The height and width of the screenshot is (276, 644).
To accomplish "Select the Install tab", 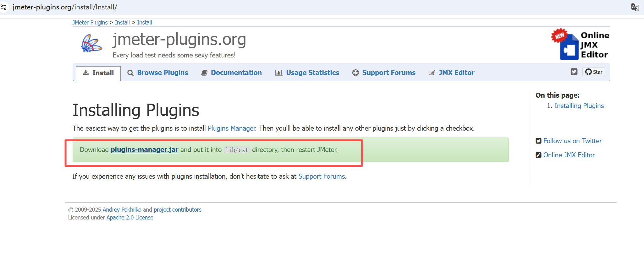I will (98, 73).
